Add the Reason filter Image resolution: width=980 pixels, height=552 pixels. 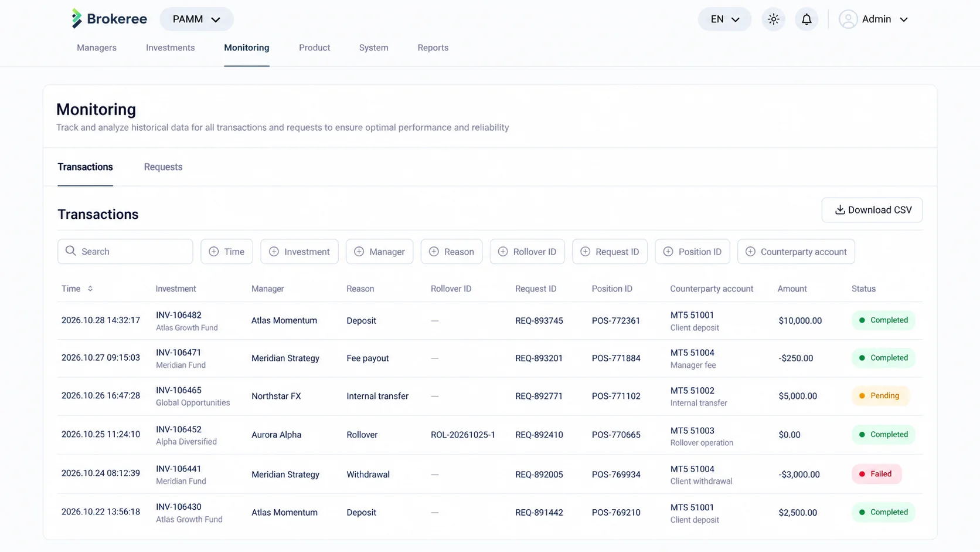(451, 252)
